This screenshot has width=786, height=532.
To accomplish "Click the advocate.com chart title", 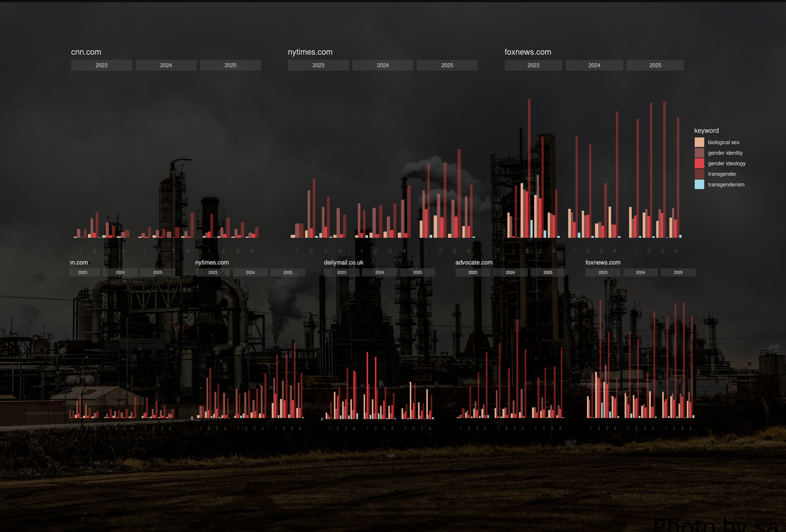I will point(474,263).
